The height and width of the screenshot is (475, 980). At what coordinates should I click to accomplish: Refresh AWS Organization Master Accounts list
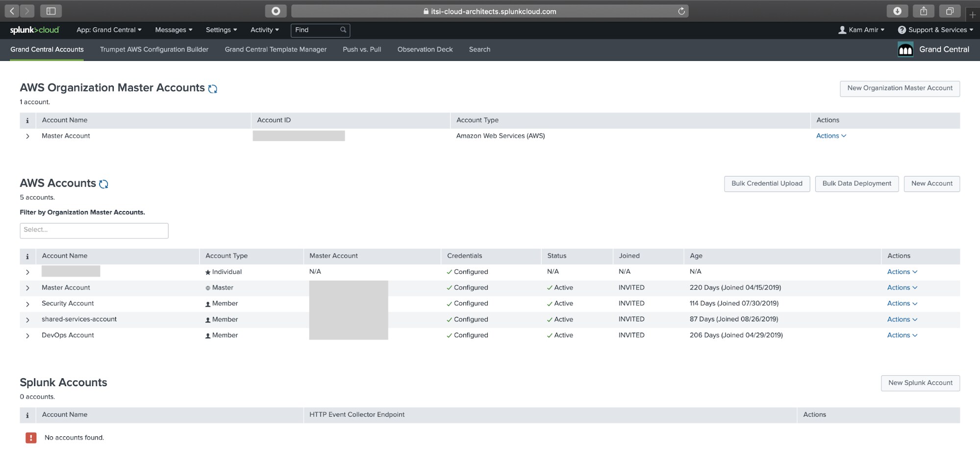[x=212, y=89]
